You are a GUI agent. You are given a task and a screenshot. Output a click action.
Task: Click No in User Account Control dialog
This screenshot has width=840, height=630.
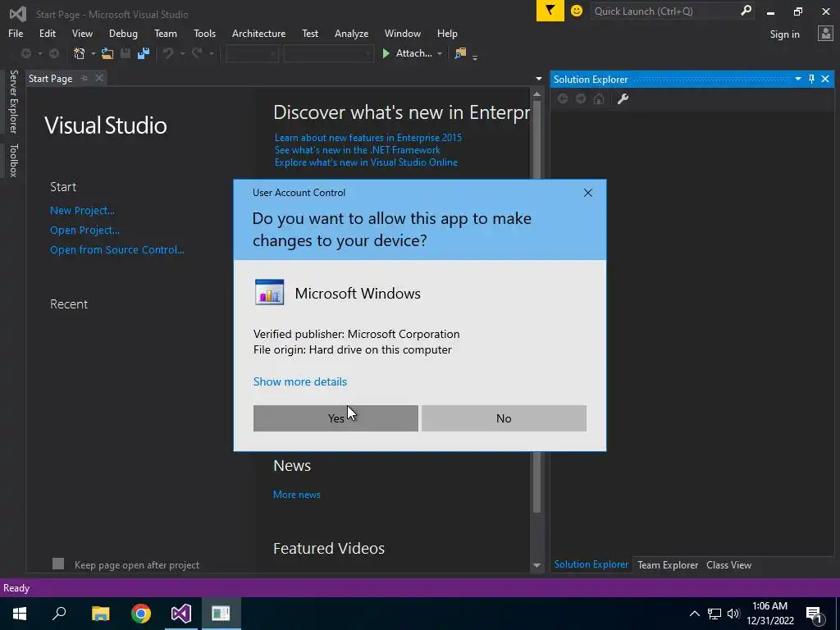[x=504, y=418]
